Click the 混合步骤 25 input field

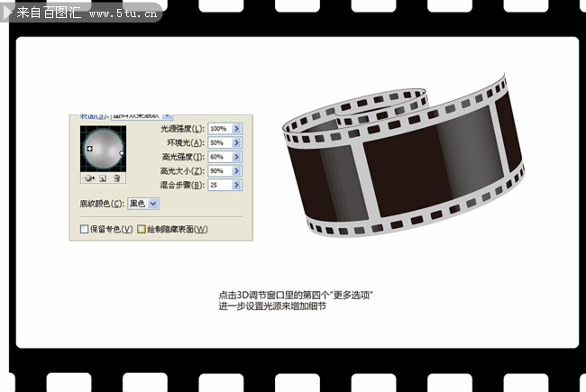click(x=218, y=185)
